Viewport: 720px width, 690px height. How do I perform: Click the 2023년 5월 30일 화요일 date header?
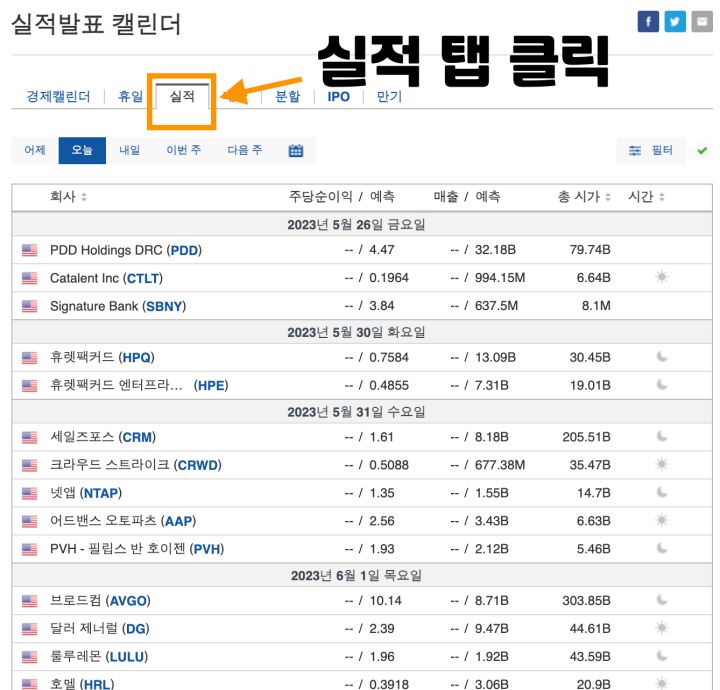click(x=356, y=332)
